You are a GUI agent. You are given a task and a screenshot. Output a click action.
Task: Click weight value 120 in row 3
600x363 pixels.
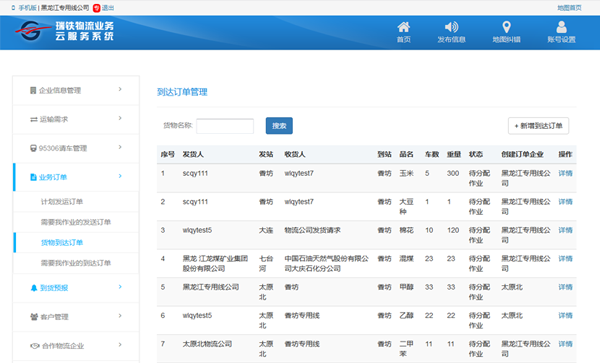pyautogui.click(x=453, y=230)
